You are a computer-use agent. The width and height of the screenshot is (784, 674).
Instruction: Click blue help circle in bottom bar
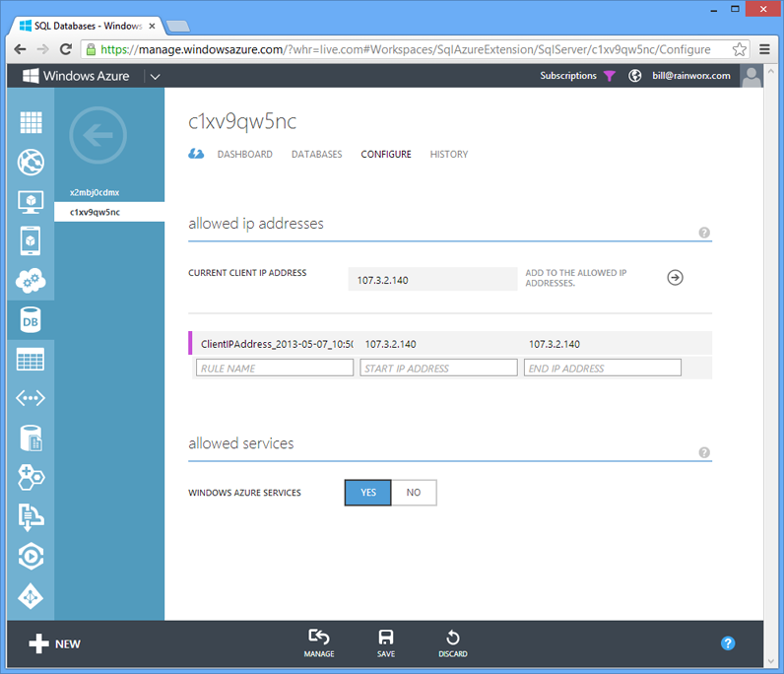(728, 643)
